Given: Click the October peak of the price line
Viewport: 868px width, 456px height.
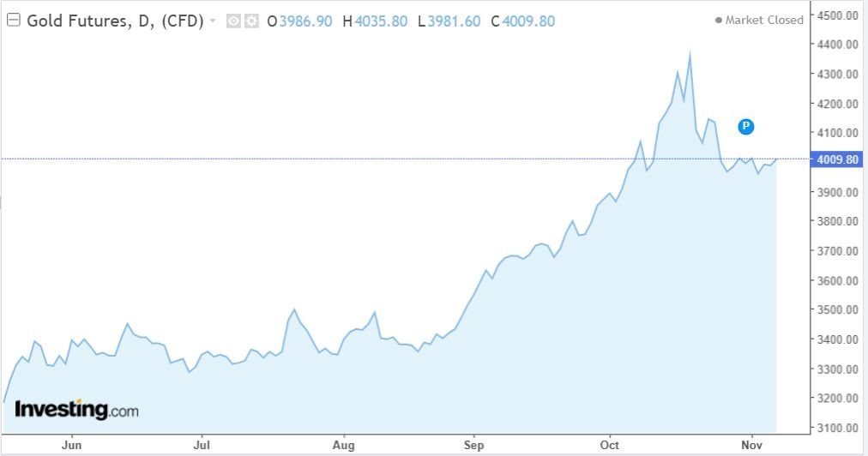Looking at the screenshot, I should click(690, 53).
